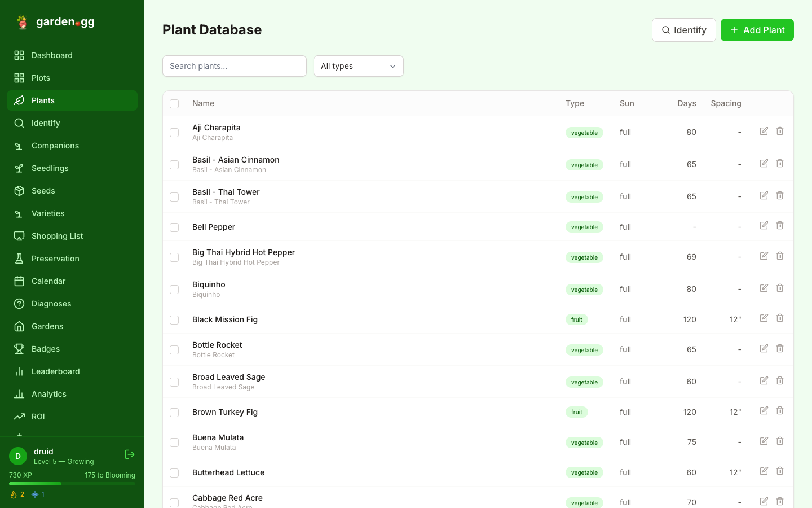Screen dimensions: 812x508
Task: Click the streak flame icon
Action: (14, 494)
